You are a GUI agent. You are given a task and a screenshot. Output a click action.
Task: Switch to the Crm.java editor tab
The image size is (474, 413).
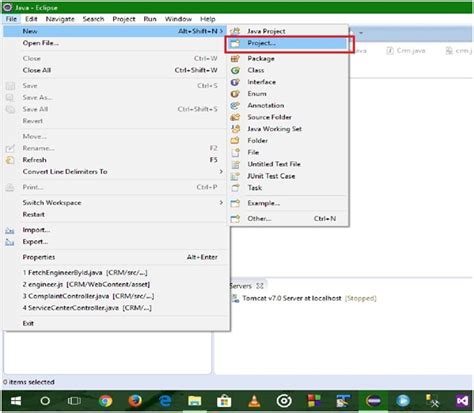tap(406, 51)
